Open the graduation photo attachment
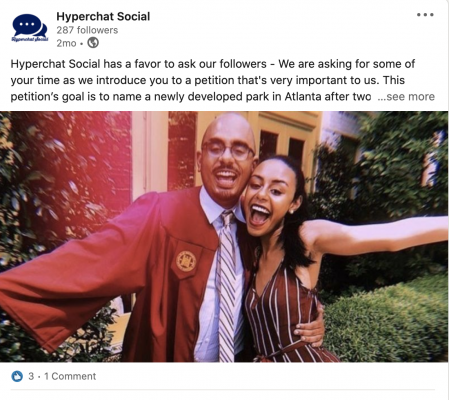449x400 pixels. (224, 237)
